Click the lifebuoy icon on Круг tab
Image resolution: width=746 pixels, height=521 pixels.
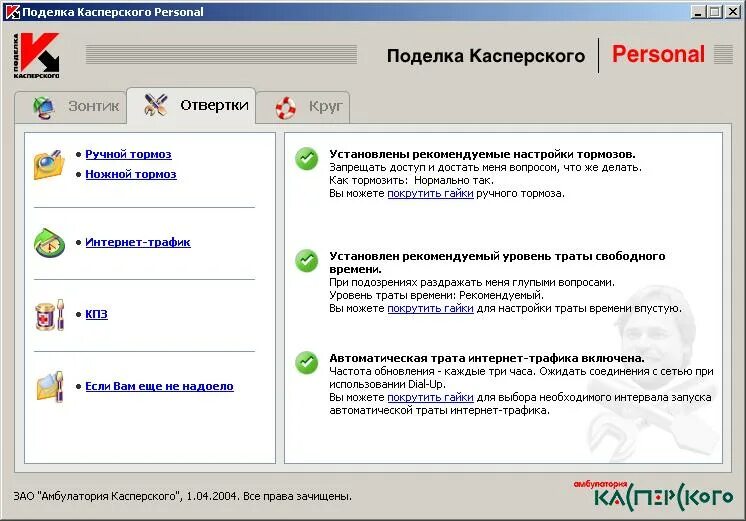click(285, 108)
